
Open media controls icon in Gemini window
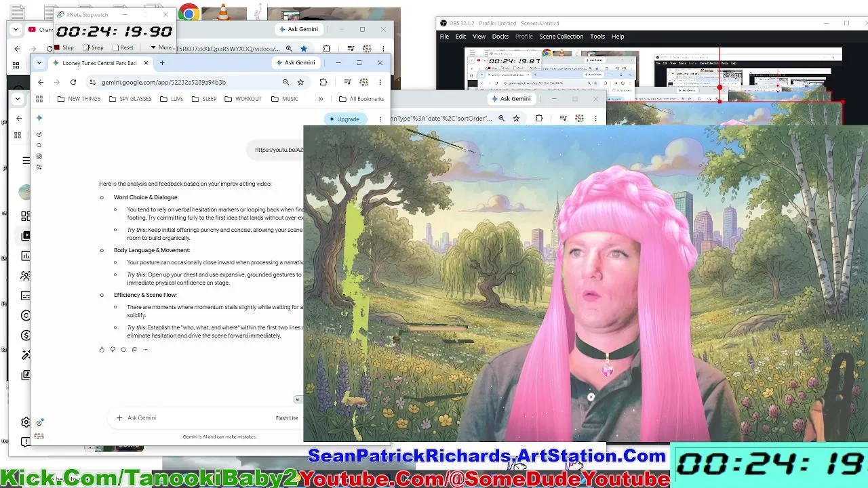point(348,82)
